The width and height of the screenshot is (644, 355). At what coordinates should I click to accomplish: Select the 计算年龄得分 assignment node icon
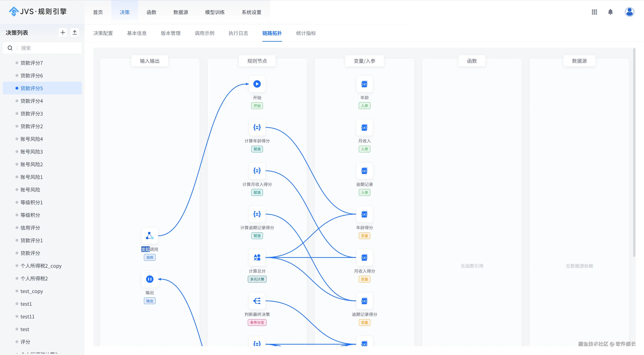257,128
